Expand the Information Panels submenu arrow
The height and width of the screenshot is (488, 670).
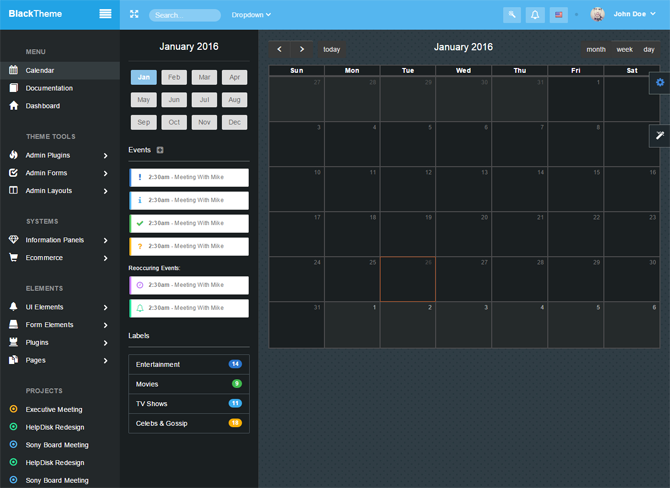pyautogui.click(x=106, y=240)
